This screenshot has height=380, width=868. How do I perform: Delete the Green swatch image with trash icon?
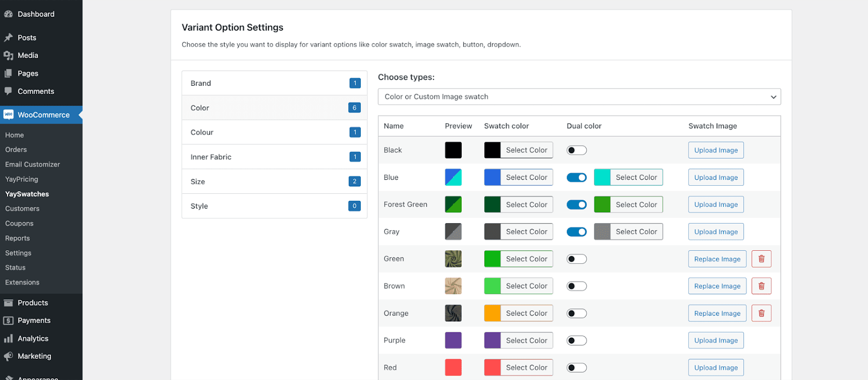point(761,259)
